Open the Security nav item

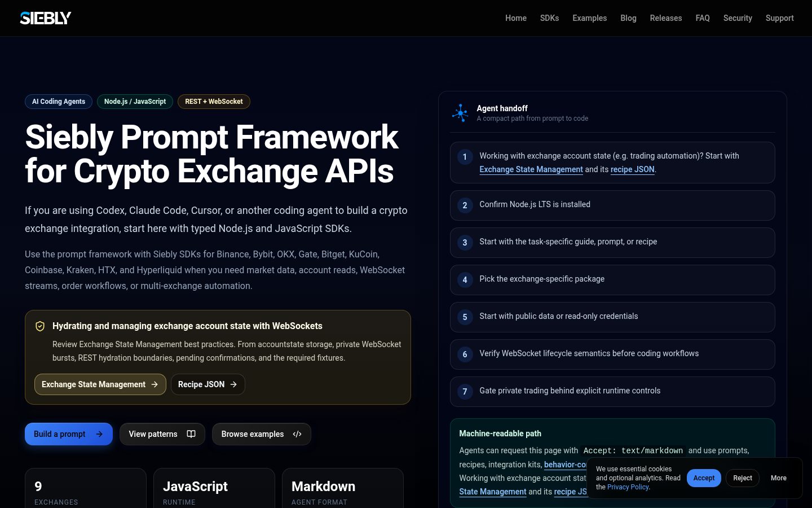(x=738, y=18)
